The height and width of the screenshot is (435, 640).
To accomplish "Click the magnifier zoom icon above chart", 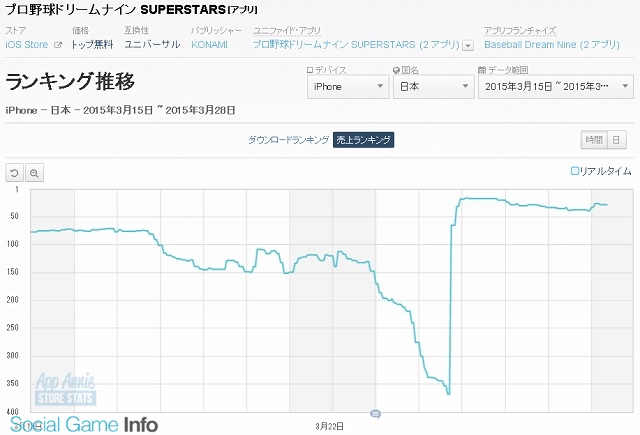I will (34, 173).
